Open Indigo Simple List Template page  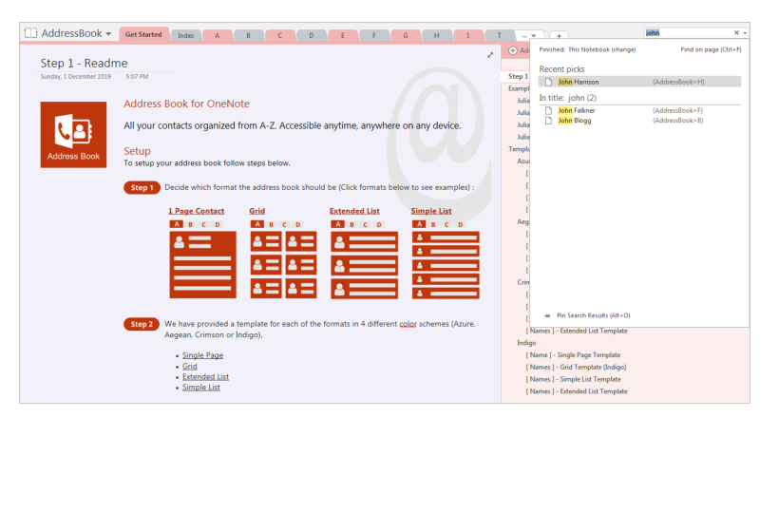tap(573, 379)
